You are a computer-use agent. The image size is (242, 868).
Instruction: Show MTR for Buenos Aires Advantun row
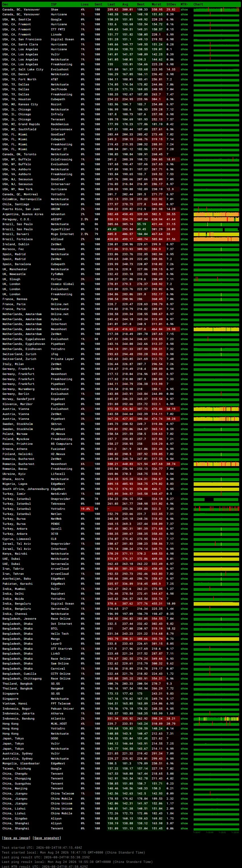(x=184, y=214)
